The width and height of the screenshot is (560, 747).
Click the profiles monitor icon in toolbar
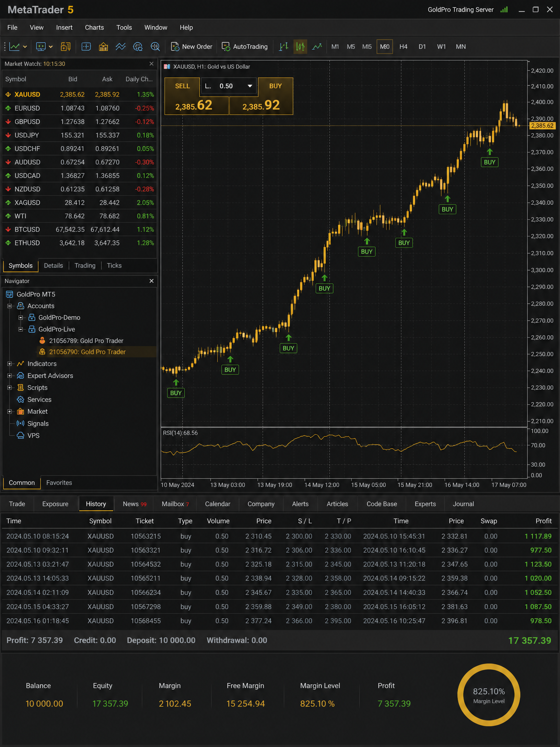point(41,47)
